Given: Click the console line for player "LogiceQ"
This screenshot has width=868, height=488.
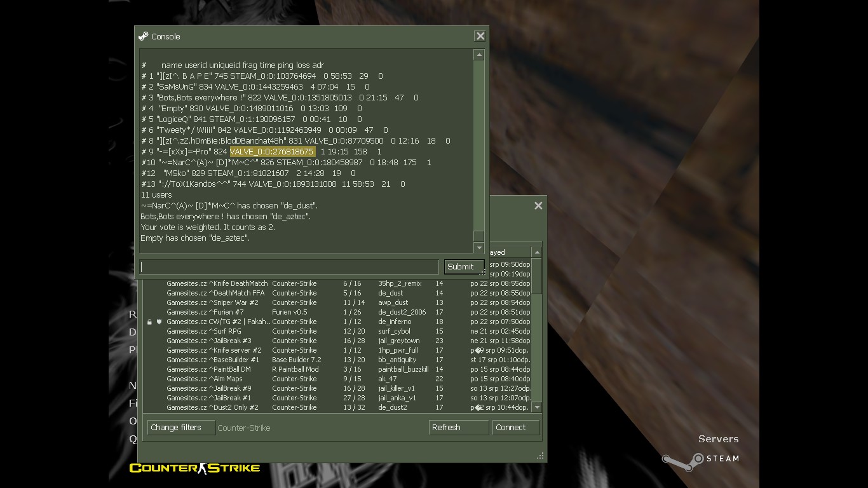Looking at the screenshot, I should click(x=252, y=119).
